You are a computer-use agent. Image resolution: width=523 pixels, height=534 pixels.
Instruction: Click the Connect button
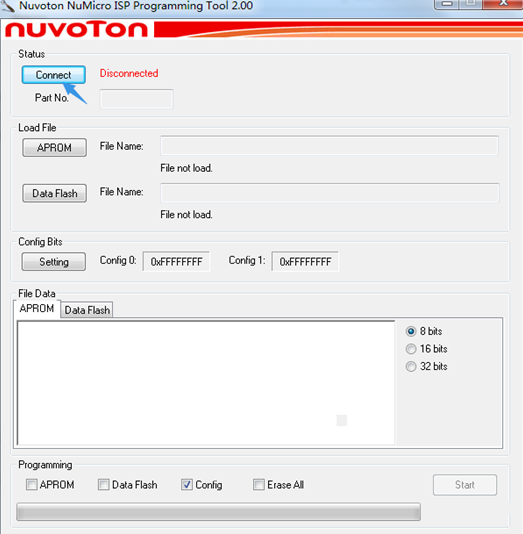point(53,75)
